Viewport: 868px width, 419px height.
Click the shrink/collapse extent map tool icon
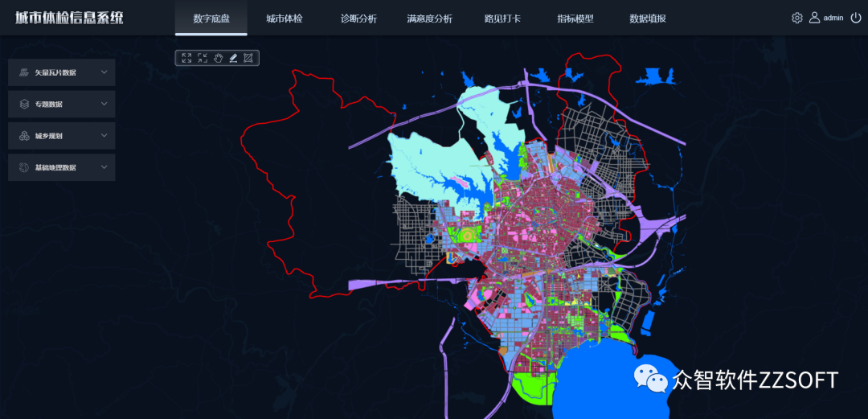[202, 58]
